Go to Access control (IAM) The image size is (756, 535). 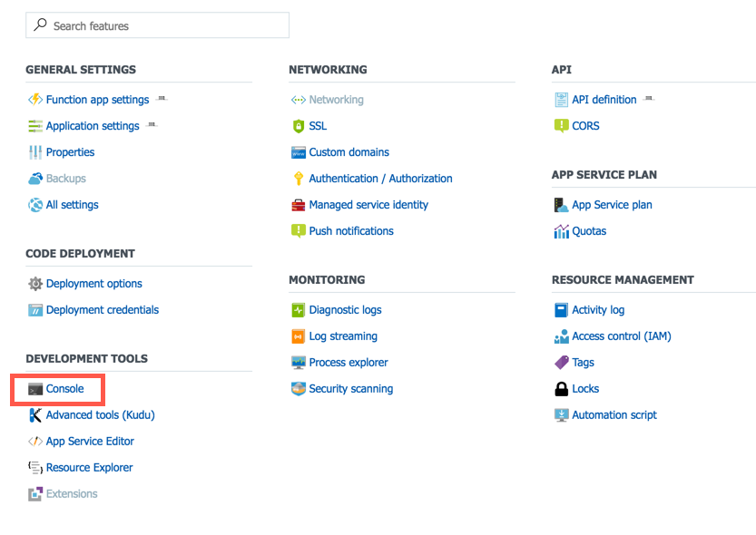coord(621,336)
